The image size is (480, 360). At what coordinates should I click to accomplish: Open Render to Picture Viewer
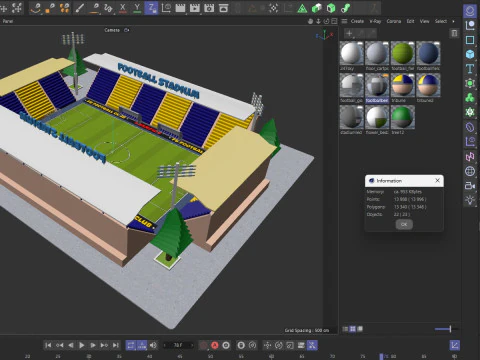point(195,8)
